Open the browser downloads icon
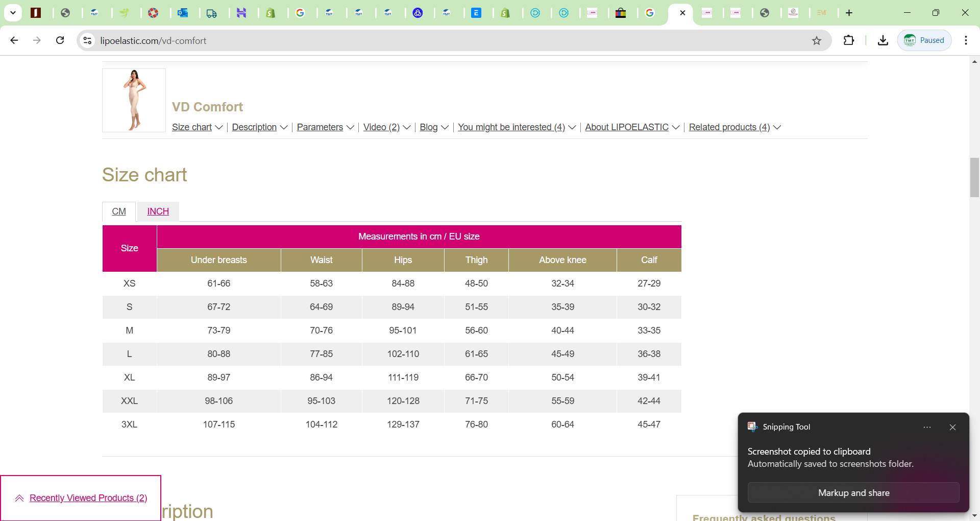 pyautogui.click(x=883, y=40)
